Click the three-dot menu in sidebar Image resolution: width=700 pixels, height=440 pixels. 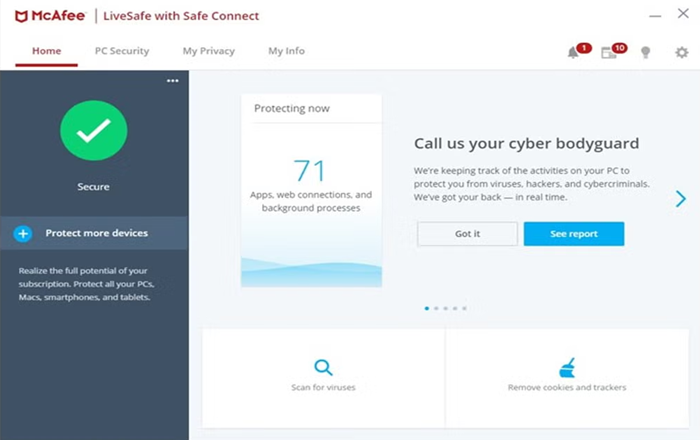pyautogui.click(x=173, y=81)
